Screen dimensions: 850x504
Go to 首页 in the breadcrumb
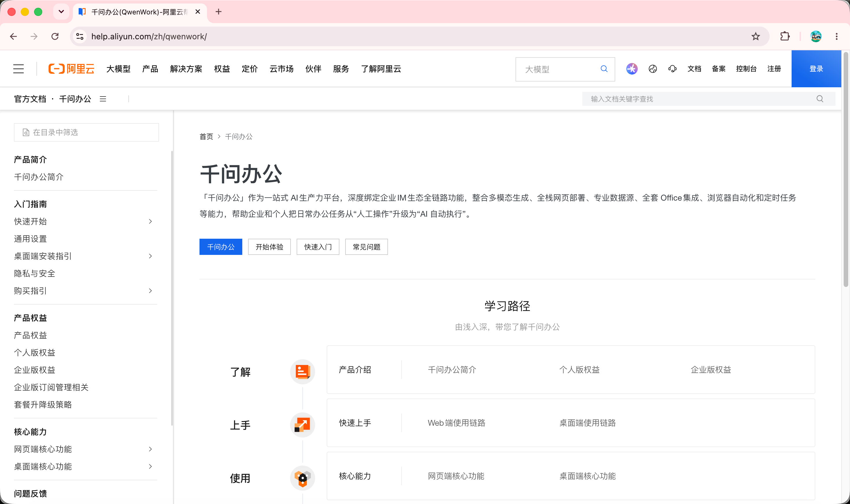click(x=206, y=136)
